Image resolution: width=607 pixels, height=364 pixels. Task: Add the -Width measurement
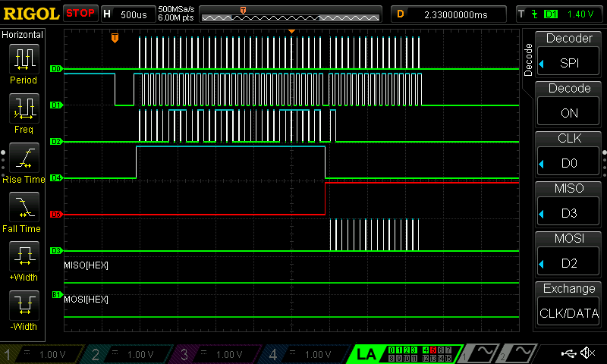tap(24, 309)
